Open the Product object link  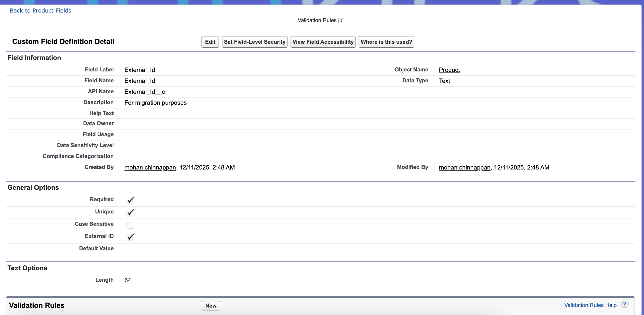tap(449, 70)
